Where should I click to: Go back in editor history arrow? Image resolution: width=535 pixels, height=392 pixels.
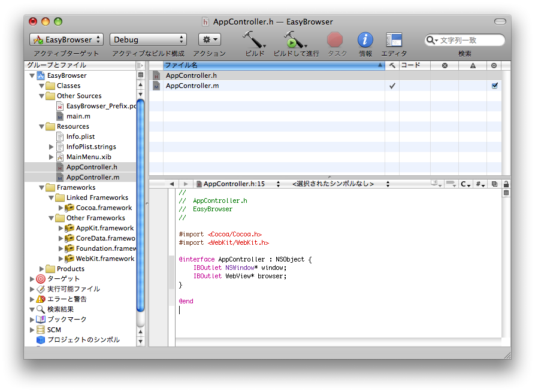pyautogui.click(x=171, y=184)
